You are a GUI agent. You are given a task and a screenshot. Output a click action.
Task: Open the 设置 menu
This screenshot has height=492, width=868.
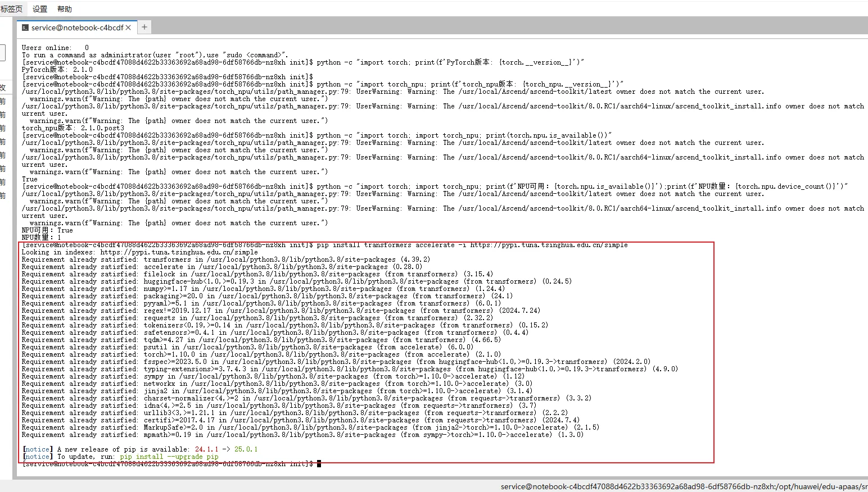40,9
